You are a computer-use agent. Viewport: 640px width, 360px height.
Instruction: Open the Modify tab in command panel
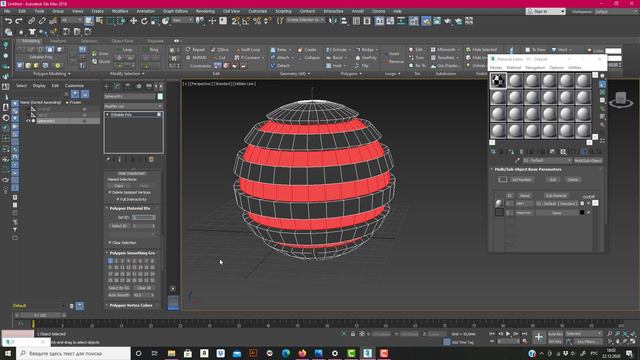tap(117, 86)
